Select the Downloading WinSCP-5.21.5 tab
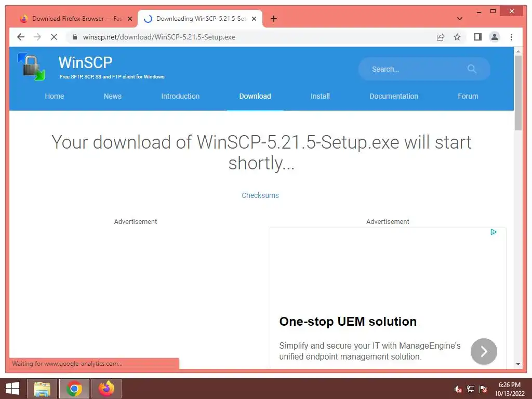The image size is (532, 399). (200, 19)
